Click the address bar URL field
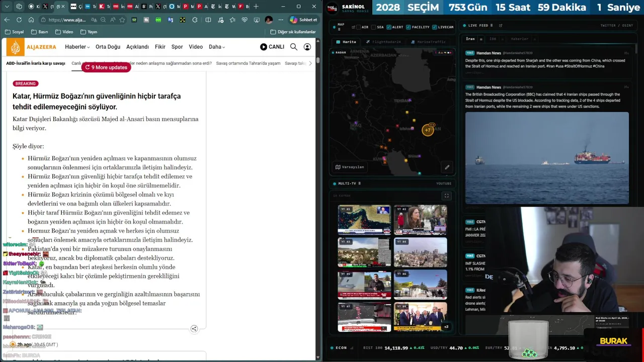644x362 pixels. 68,20
